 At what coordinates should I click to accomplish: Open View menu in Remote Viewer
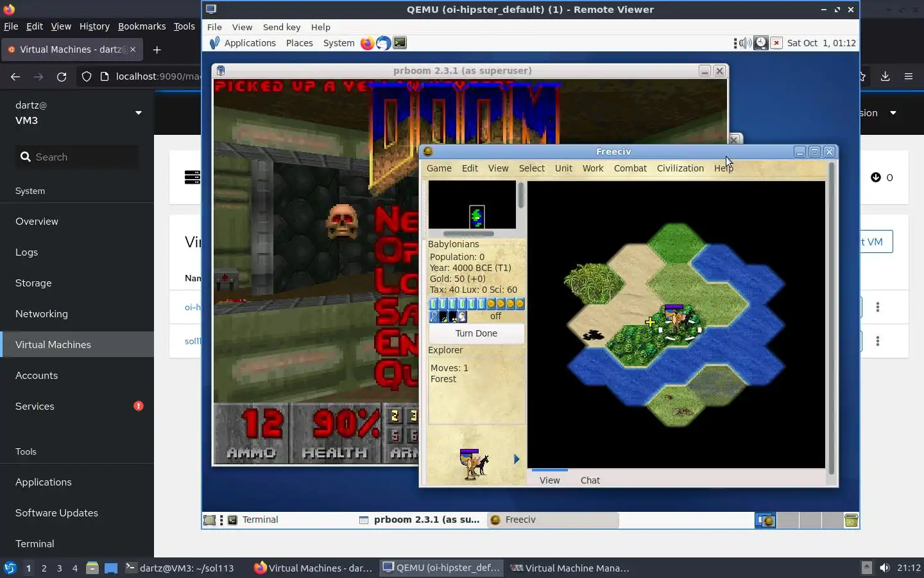pyautogui.click(x=242, y=27)
